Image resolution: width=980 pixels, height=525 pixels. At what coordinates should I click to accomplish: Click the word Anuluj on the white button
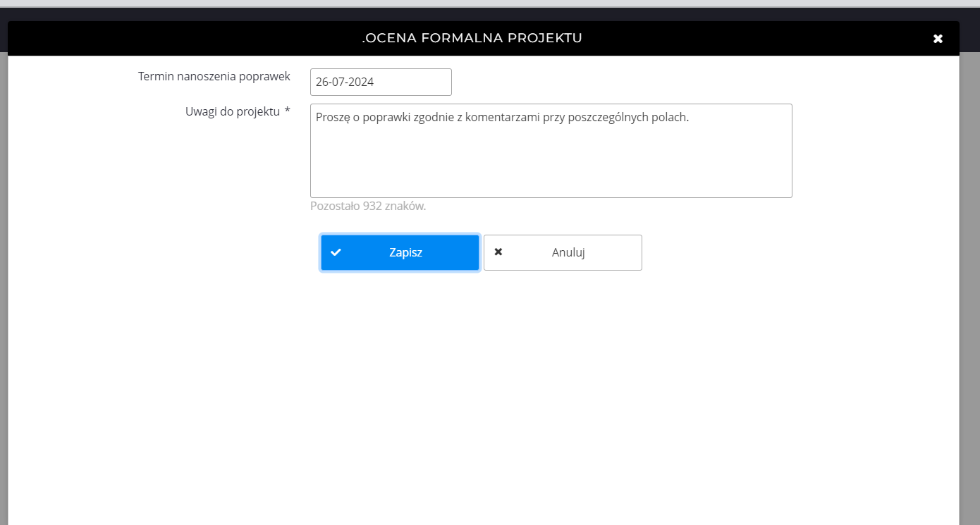pyautogui.click(x=568, y=252)
